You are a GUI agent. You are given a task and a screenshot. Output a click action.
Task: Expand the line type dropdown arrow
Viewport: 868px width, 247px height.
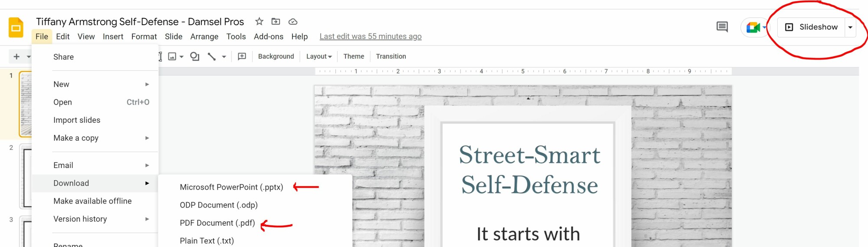(x=224, y=56)
